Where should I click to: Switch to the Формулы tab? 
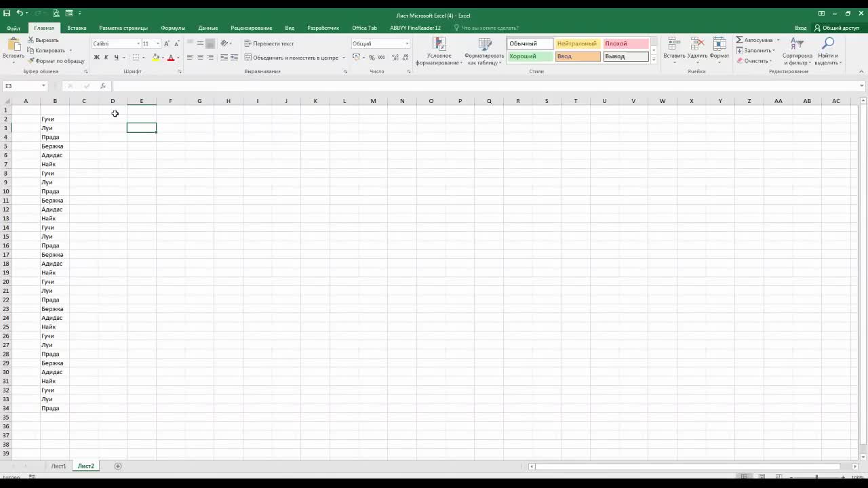[173, 28]
